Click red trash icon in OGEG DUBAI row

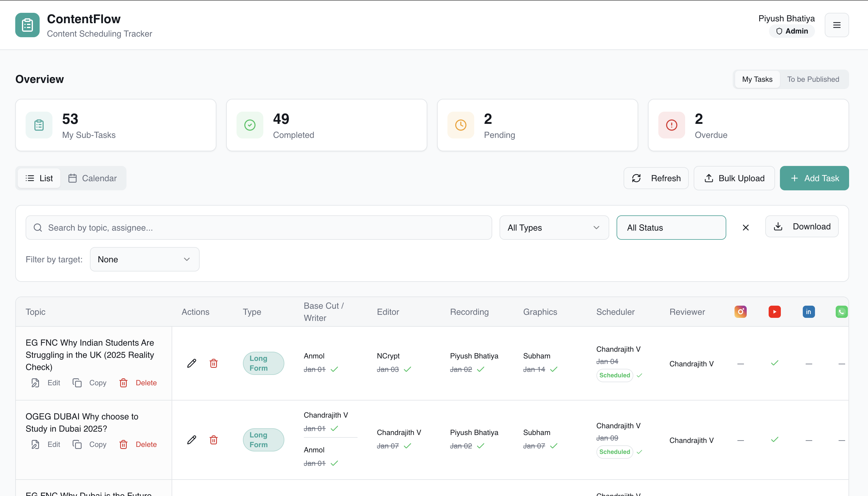pos(213,440)
